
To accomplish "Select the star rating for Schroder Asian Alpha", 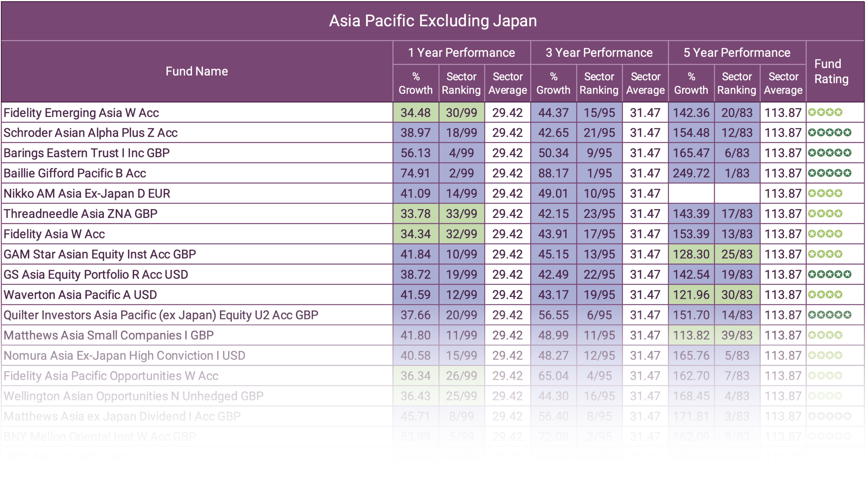I will click(x=830, y=133).
